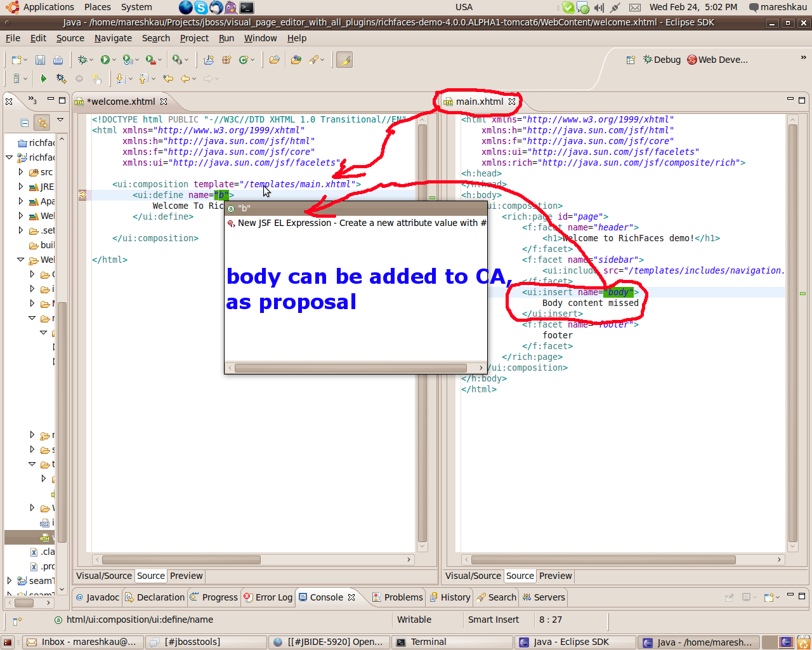The width and height of the screenshot is (812, 650).
Task: Click the main.xhtml vertical scrollbar
Action: coord(793,333)
